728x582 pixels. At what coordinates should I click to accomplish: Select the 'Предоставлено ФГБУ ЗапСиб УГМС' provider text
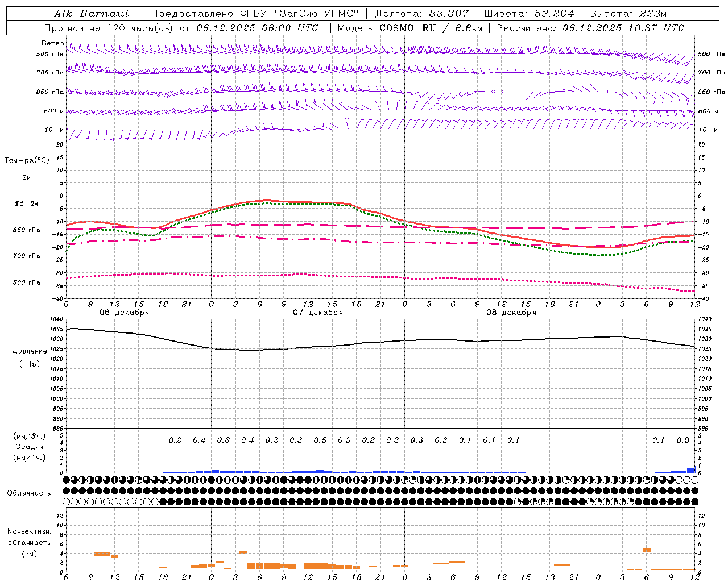(255, 14)
